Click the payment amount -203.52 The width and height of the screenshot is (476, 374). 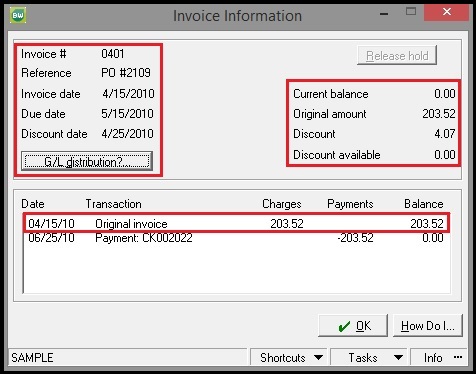point(355,238)
